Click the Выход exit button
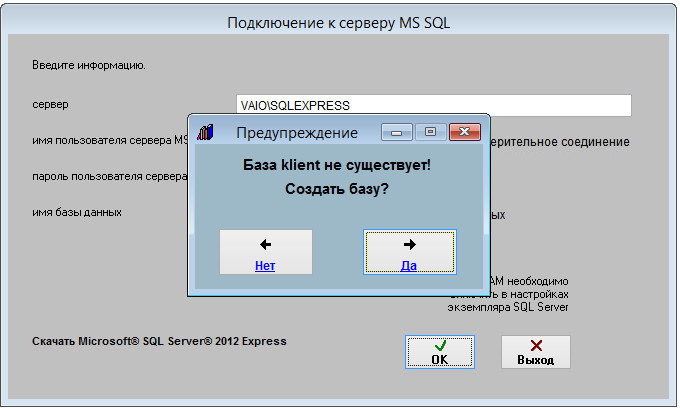 click(536, 352)
